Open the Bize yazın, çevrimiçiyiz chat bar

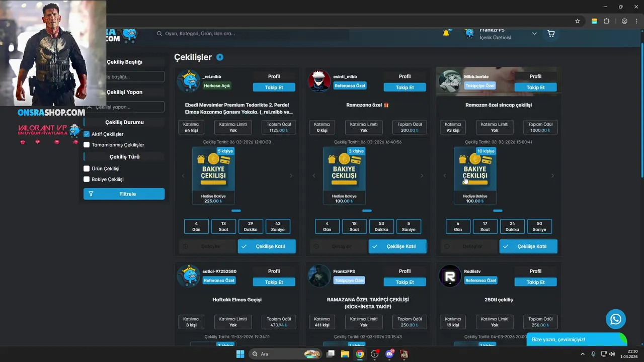[577, 339]
